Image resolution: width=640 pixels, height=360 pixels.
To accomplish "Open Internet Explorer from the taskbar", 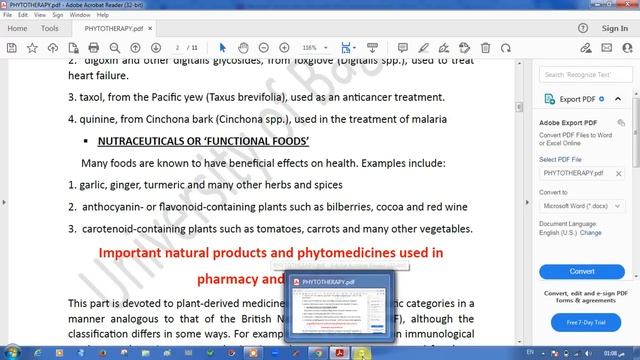I will coord(38,353).
